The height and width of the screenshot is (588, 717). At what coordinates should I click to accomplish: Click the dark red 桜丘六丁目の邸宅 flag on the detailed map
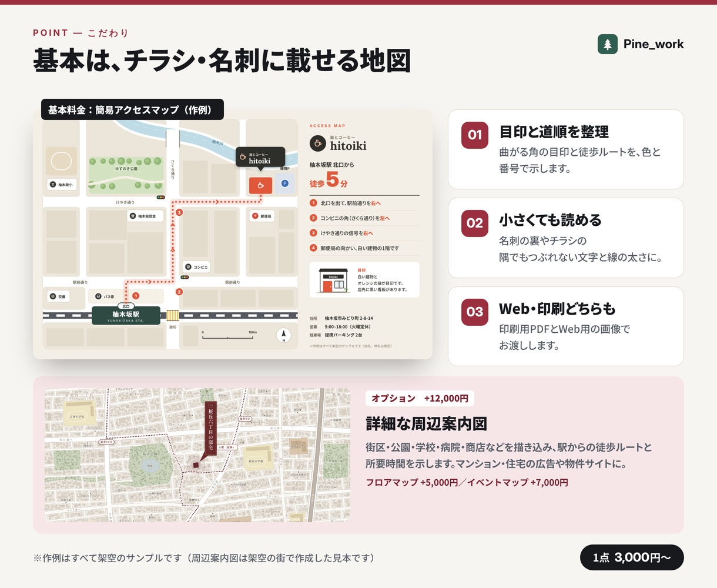[211, 429]
